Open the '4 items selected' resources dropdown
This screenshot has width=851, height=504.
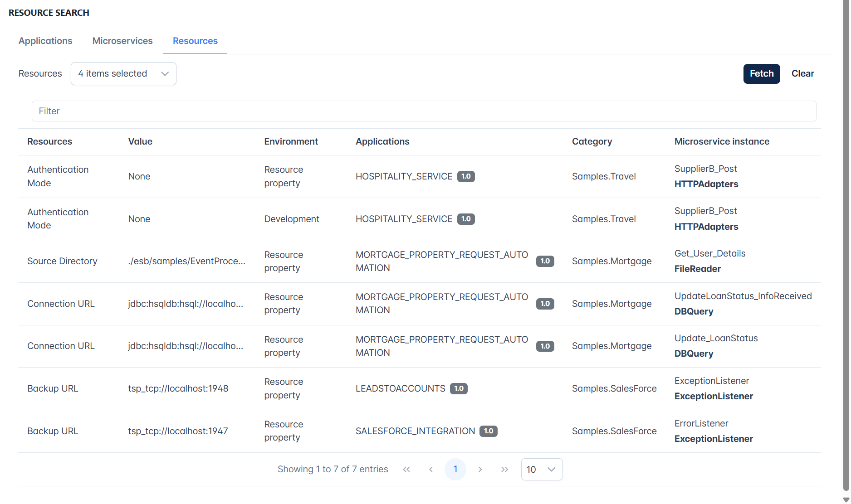click(x=123, y=73)
